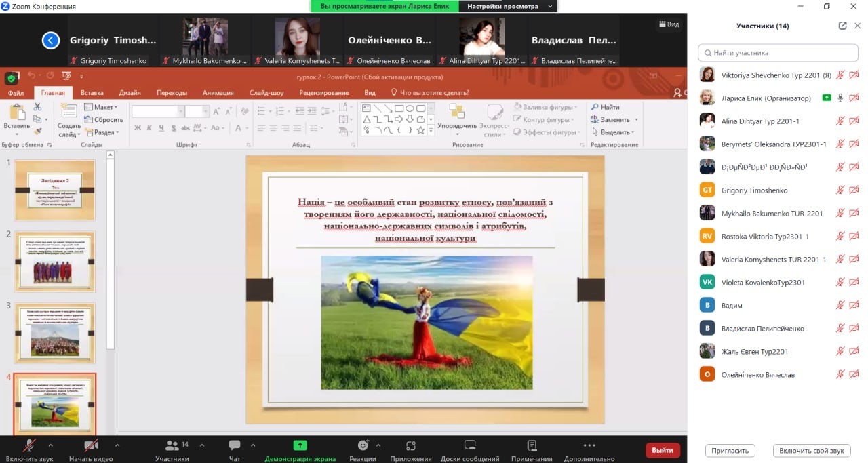Click the red Выйти button
The height and width of the screenshot is (463, 868).
click(662, 450)
